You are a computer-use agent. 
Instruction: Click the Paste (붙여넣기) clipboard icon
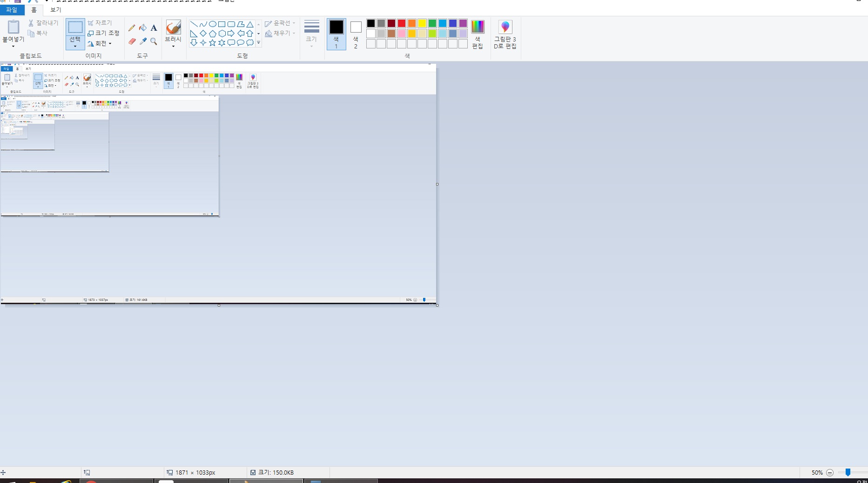coord(13,27)
